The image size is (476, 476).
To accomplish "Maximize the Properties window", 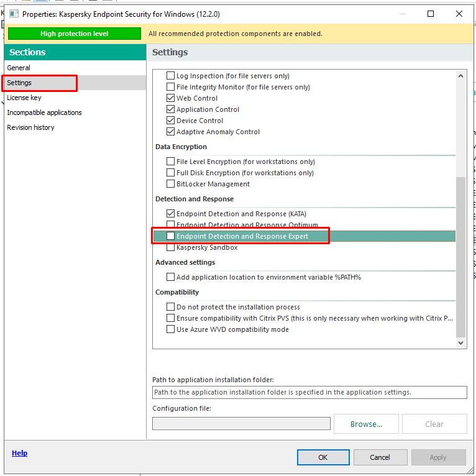I will click(431, 14).
